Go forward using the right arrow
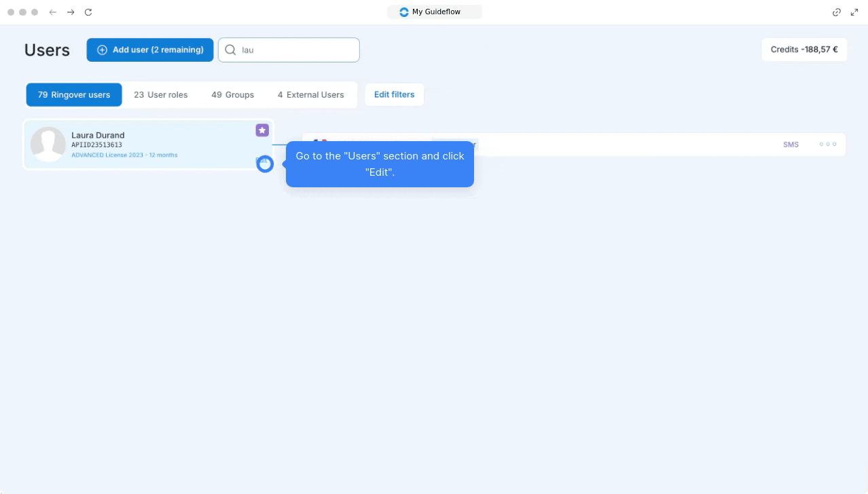The width and height of the screenshot is (868, 494). click(x=71, y=12)
